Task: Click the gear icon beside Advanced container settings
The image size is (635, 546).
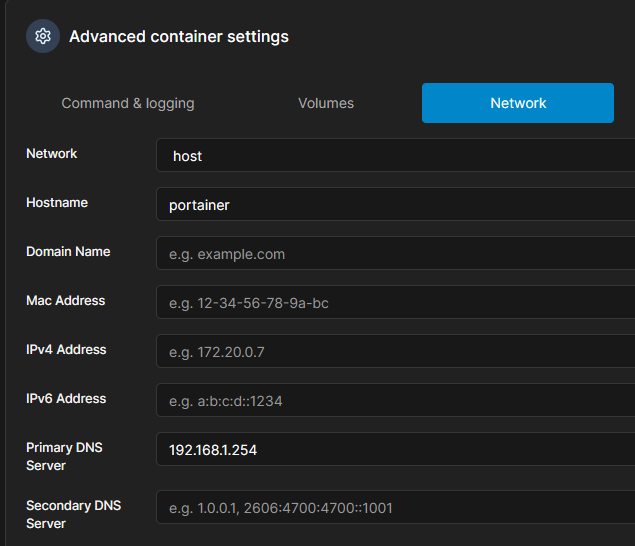Action: tap(43, 36)
